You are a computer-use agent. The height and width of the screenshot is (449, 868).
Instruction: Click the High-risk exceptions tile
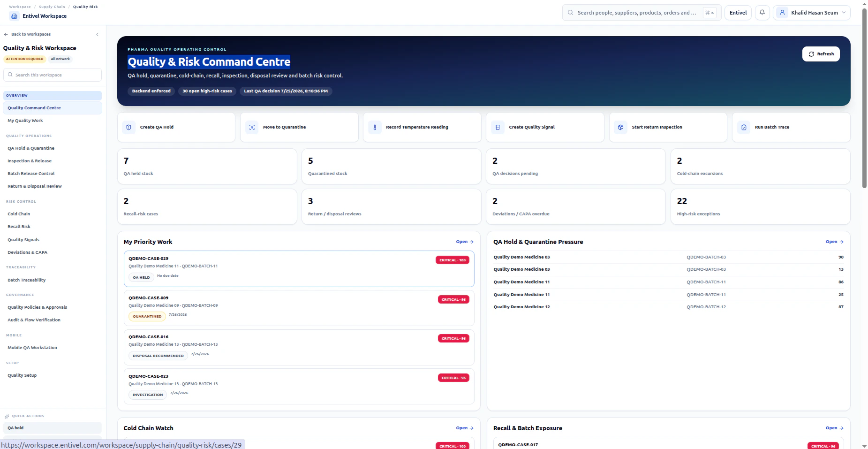tap(760, 207)
